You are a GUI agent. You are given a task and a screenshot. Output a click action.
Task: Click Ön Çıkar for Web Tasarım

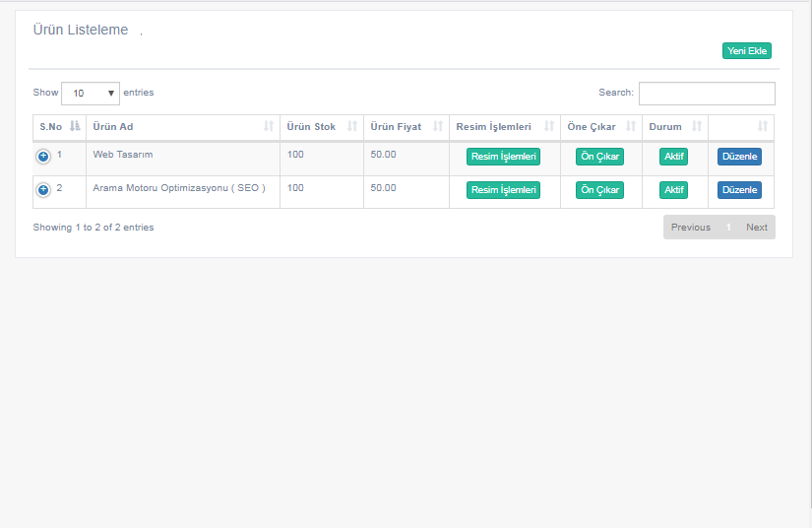pos(599,157)
